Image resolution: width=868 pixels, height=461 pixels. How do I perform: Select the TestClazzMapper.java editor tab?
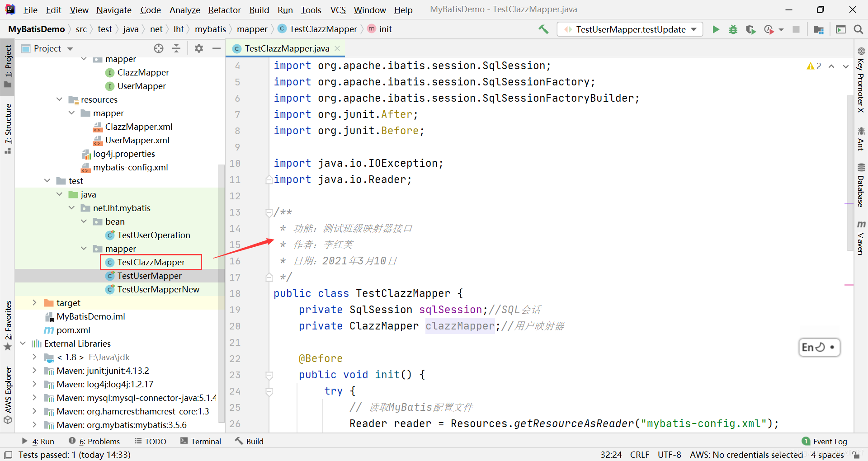pos(287,48)
